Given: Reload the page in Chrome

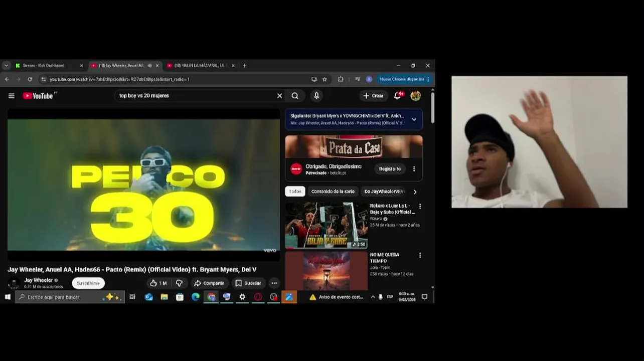Looking at the screenshot, I should click(30, 79).
